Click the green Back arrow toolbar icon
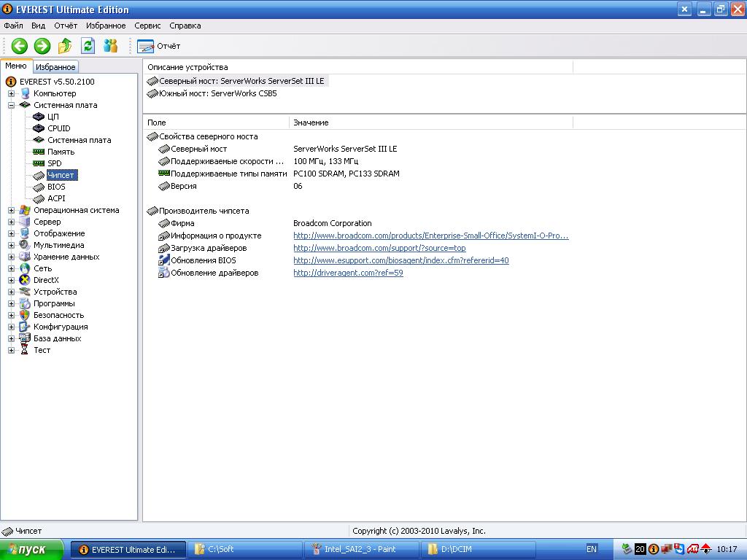Screen dimensions: 747x560 point(20,46)
